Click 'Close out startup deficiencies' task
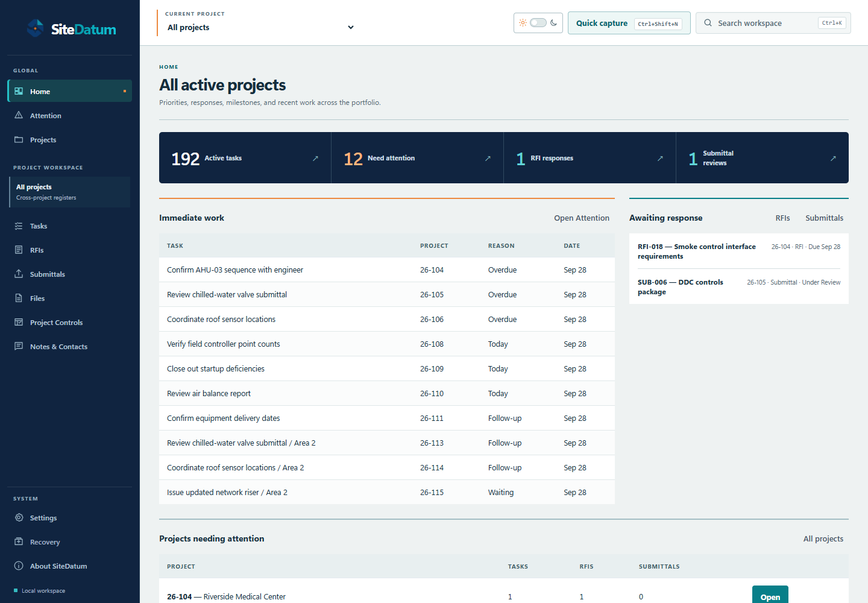This screenshot has height=603, width=868. point(215,368)
